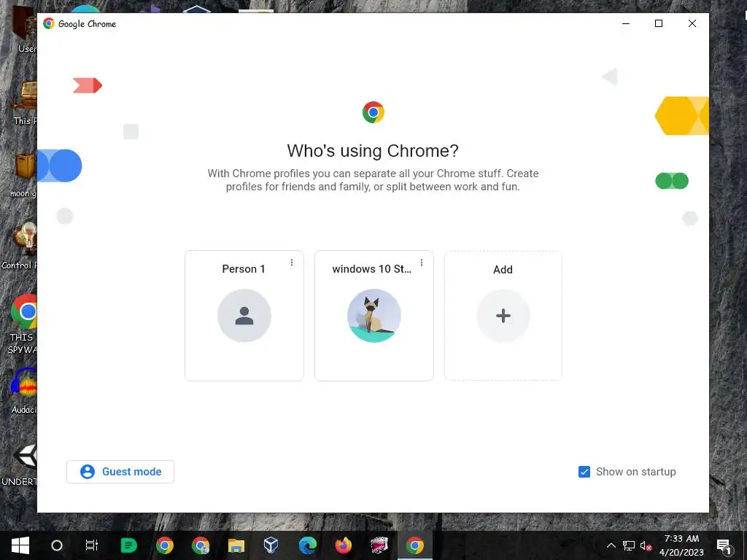Open Cortana search circle on taskbar
The width and height of the screenshot is (747, 560).
pos(57,545)
